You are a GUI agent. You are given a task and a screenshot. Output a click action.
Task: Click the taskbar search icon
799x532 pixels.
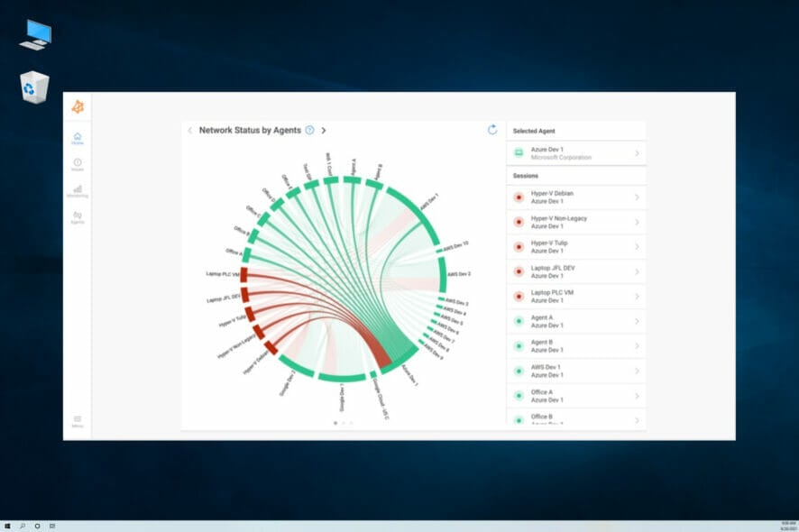coord(23,526)
